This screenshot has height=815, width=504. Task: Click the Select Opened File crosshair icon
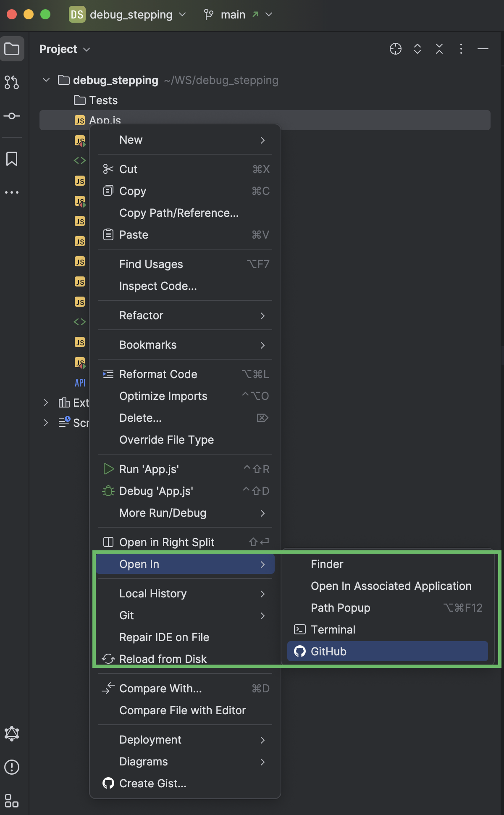point(395,49)
